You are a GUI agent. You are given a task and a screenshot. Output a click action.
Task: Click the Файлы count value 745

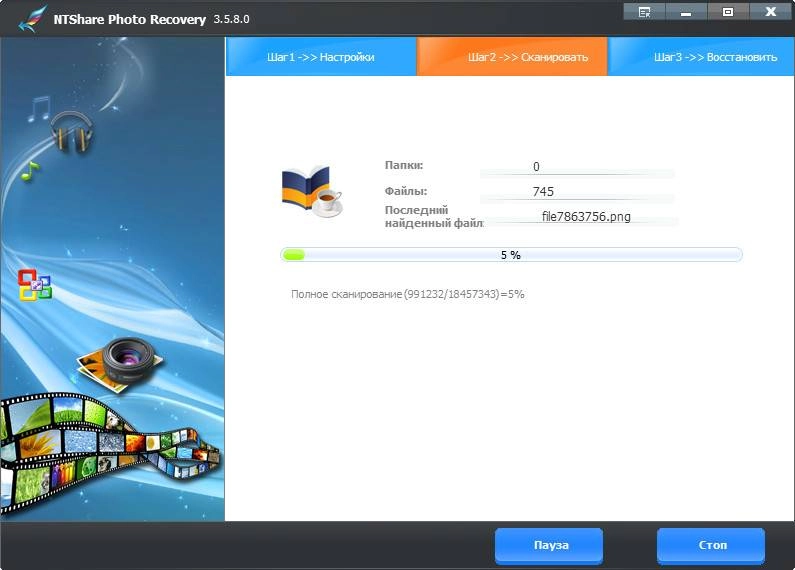(543, 192)
